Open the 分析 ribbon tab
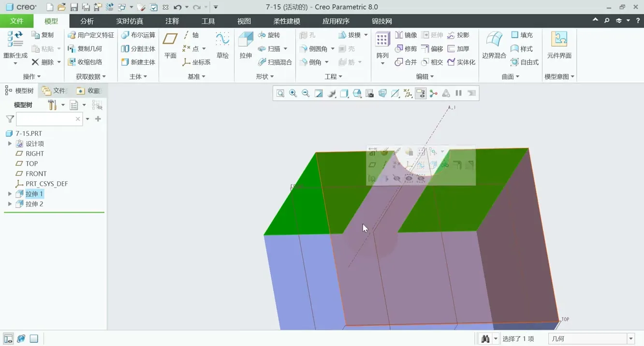This screenshot has width=644, height=346. pyautogui.click(x=87, y=21)
